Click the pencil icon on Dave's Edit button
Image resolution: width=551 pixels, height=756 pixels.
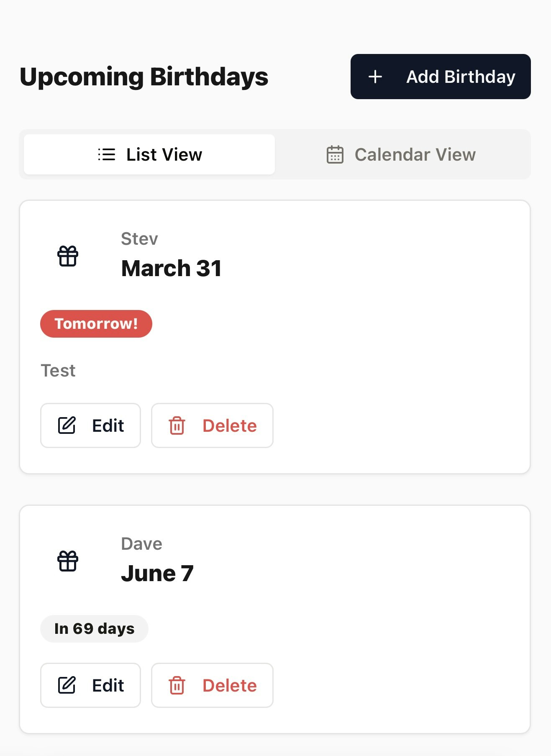coord(67,685)
